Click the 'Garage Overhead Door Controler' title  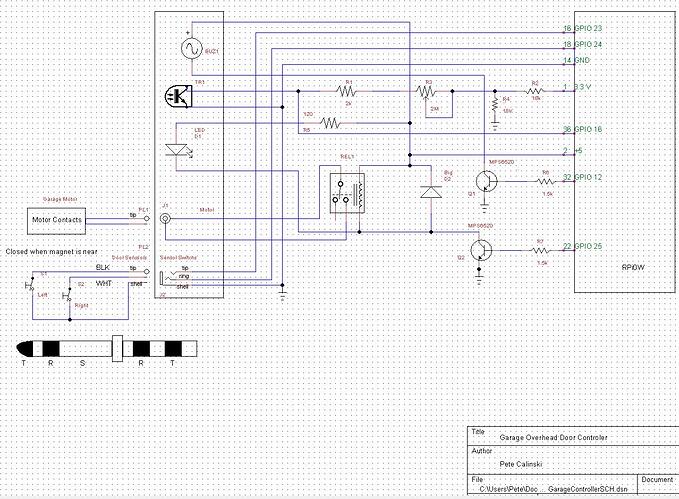pyautogui.click(x=553, y=438)
